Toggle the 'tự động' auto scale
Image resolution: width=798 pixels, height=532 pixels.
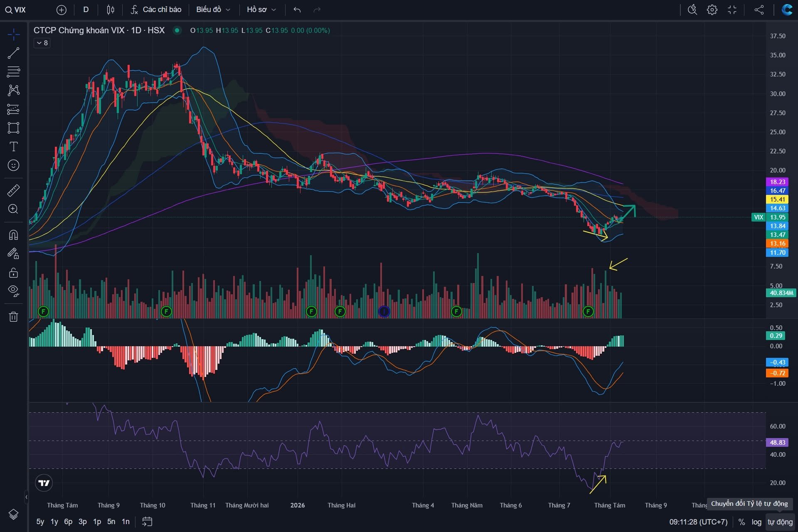point(780,522)
